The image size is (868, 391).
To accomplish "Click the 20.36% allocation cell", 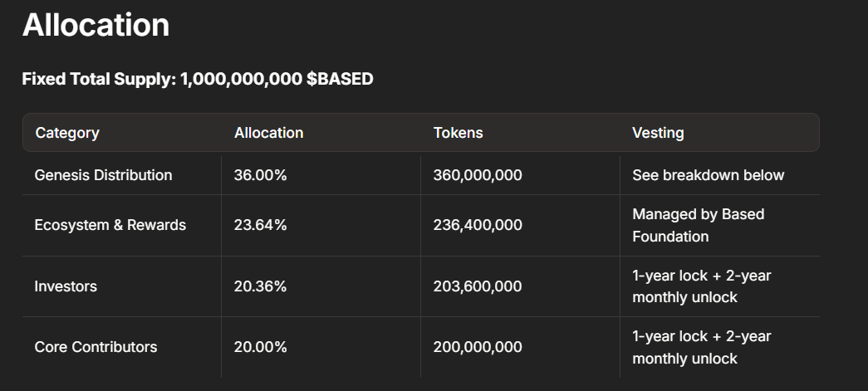I will coord(260,286).
